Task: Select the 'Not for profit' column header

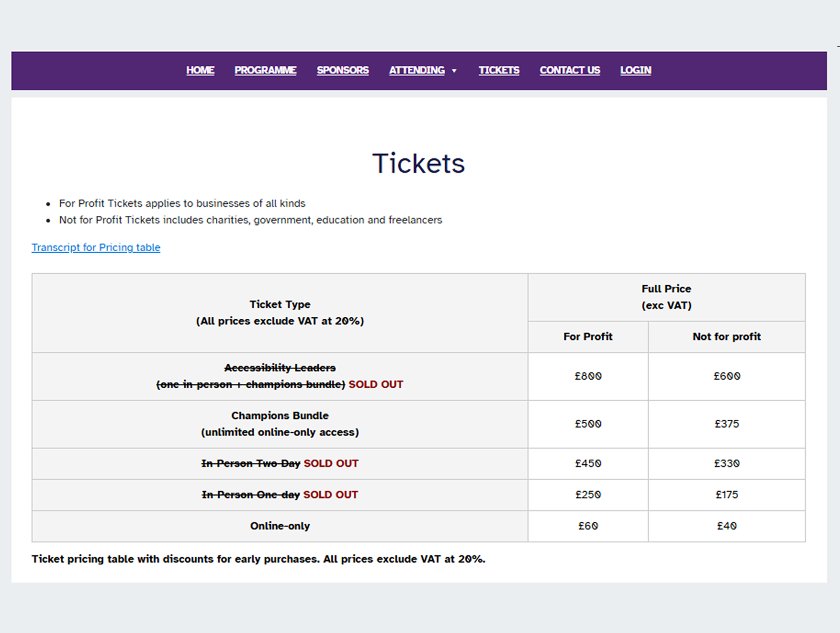Action: 727,337
